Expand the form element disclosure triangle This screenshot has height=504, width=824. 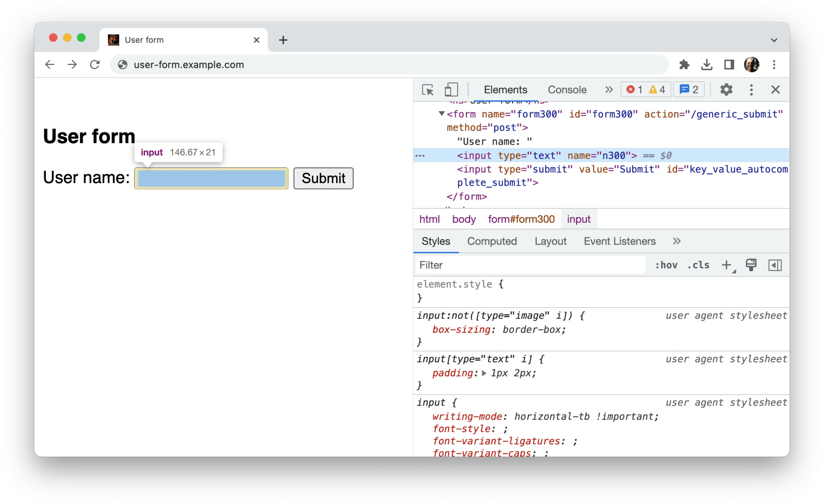(440, 114)
